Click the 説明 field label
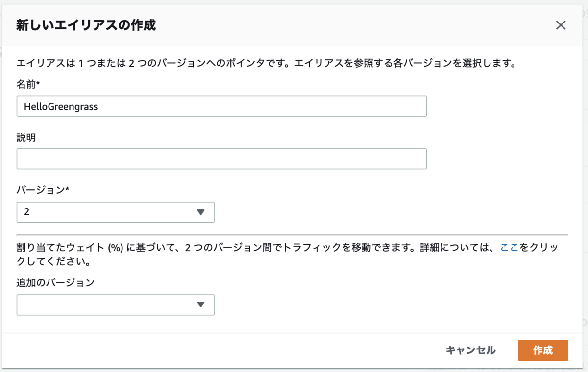Image resolution: width=588 pixels, height=372 pixels. 26,138
